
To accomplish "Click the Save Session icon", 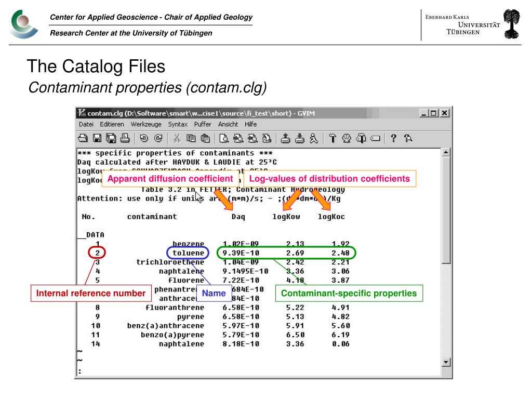I will pyautogui.click(x=300, y=138).
